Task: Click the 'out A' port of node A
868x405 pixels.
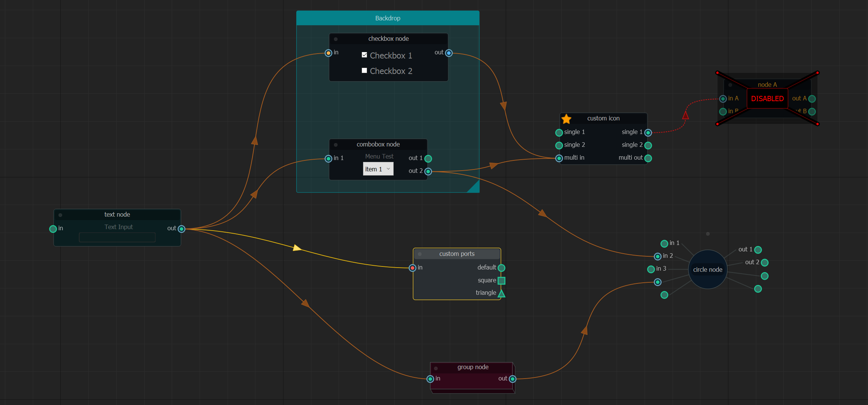Action: 812,99
